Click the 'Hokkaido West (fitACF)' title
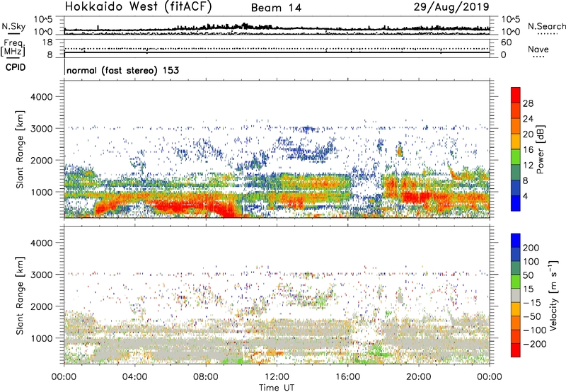 click(138, 6)
